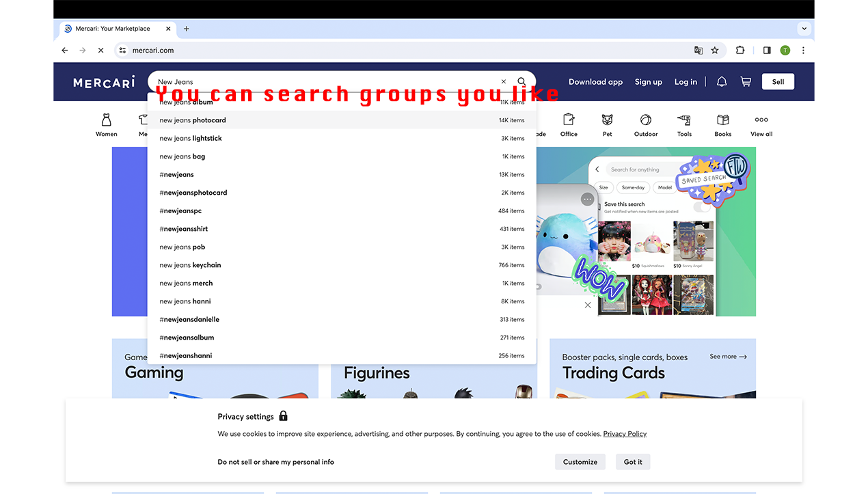Open the browser side panel icon
868x494 pixels.
pos(767,50)
